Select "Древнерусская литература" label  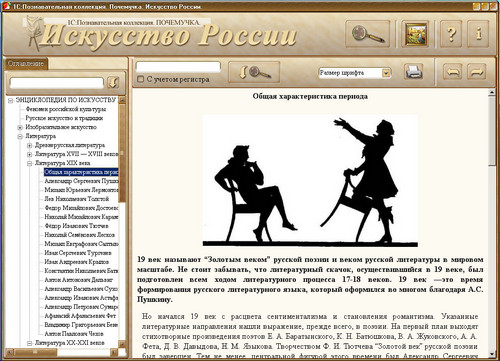tap(70, 145)
